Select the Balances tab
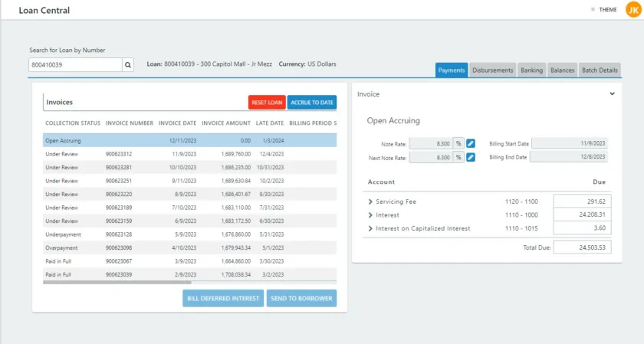Viewport: 644px width, 344px height. 562,70
